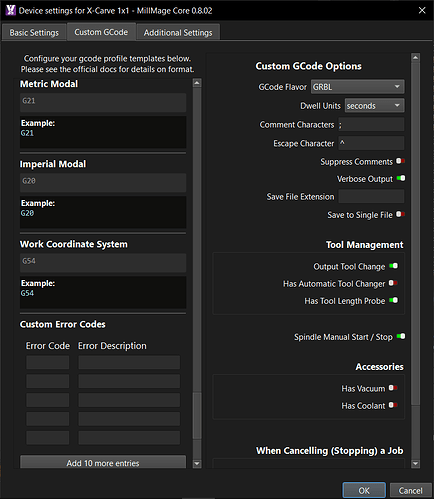Click the OK button
This screenshot has height=499, width=434.
coord(364,490)
